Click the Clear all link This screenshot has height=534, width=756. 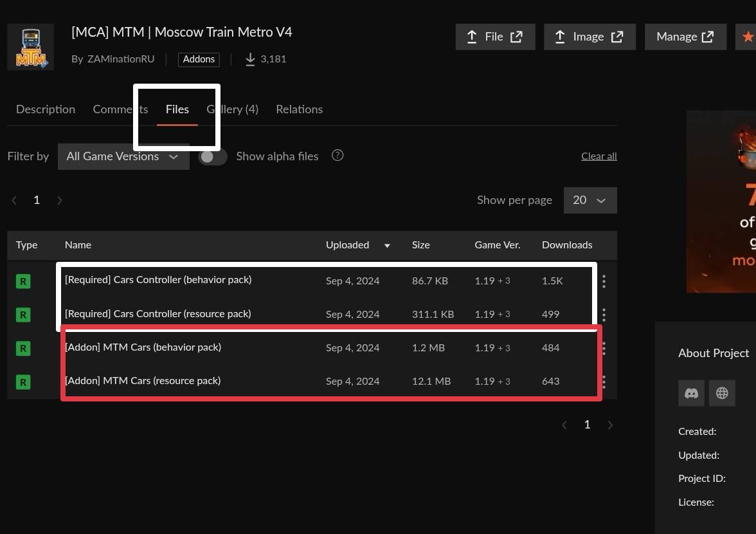[598, 156]
